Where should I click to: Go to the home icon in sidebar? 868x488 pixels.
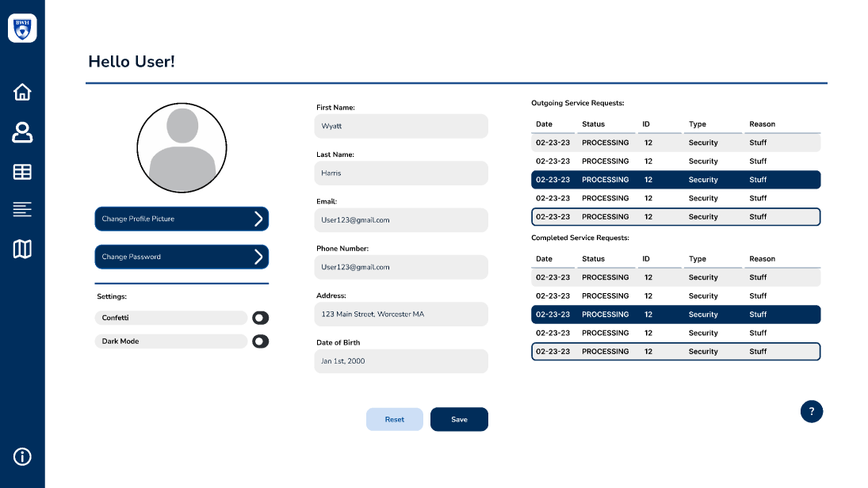pyautogui.click(x=22, y=92)
